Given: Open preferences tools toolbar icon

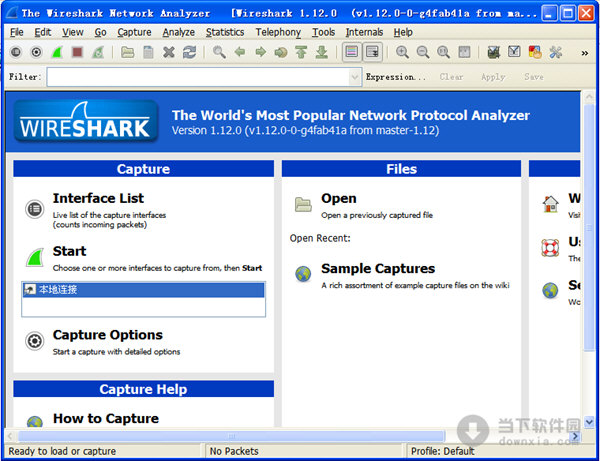Looking at the screenshot, I should tap(555, 52).
